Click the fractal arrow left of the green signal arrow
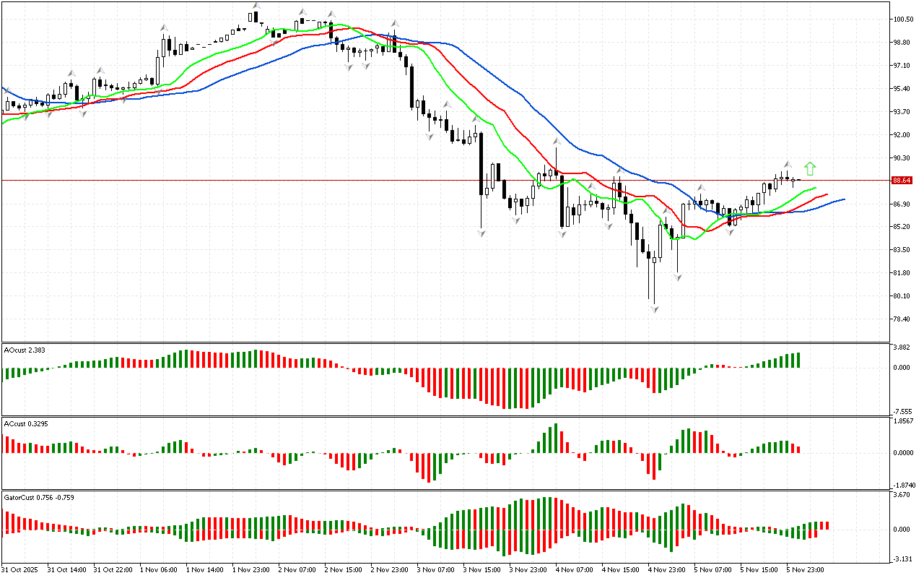This screenshot has width=924, height=578. click(x=788, y=165)
